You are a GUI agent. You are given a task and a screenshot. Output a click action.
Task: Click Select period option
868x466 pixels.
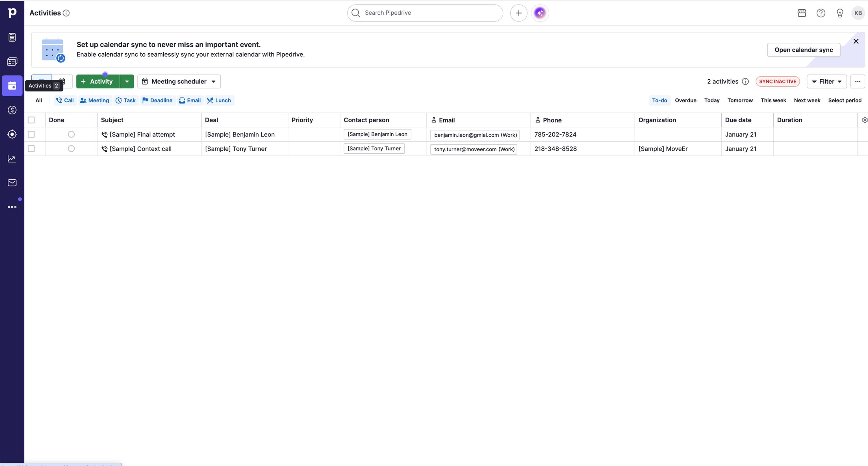845,100
